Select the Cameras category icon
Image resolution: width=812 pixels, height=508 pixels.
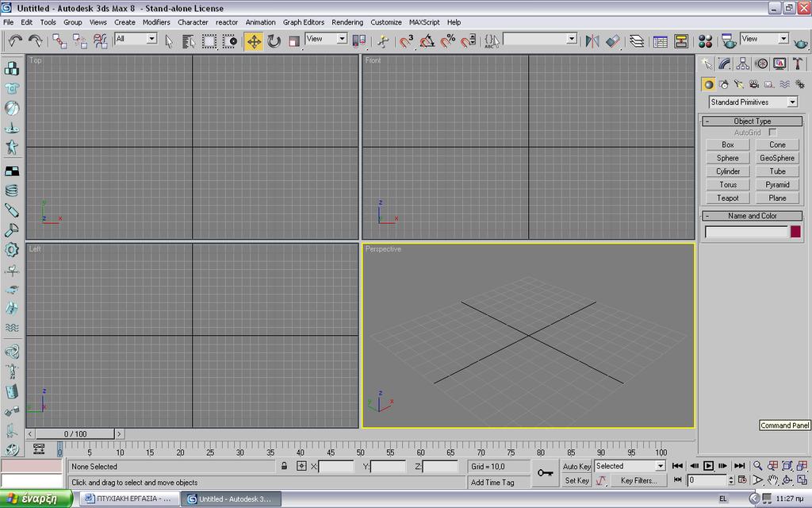[x=754, y=84]
